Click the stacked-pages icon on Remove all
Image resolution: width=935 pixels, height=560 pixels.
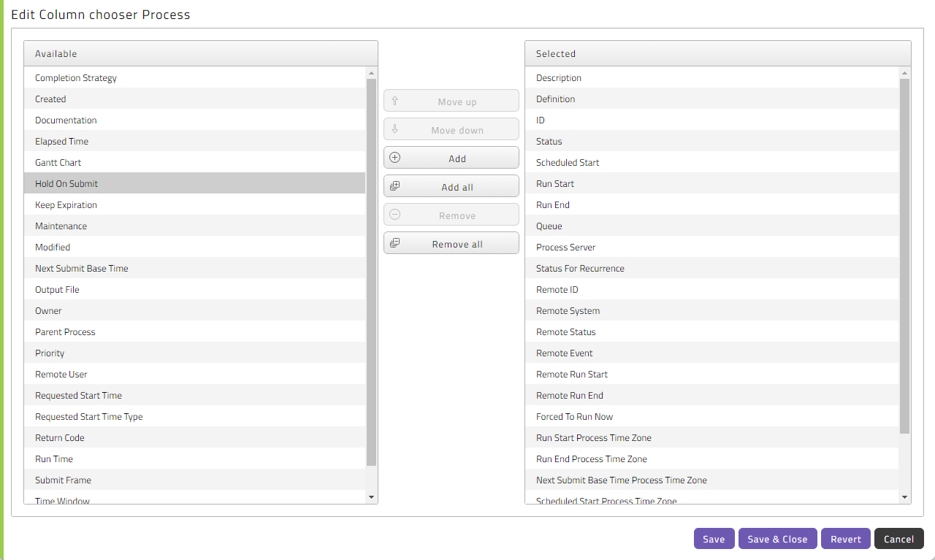[x=395, y=243]
